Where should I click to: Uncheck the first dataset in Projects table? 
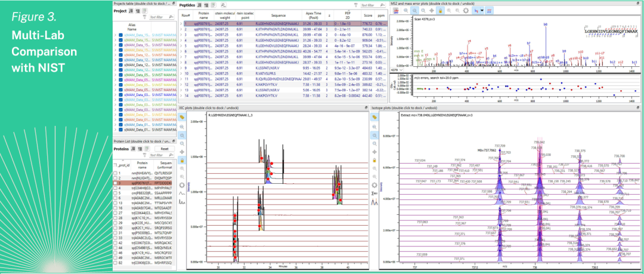tap(121, 36)
